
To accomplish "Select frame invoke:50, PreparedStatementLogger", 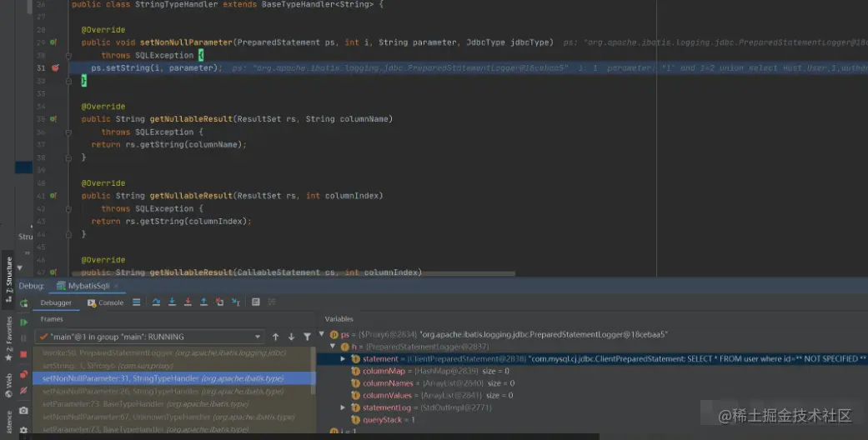I will click(x=173, y=352).
